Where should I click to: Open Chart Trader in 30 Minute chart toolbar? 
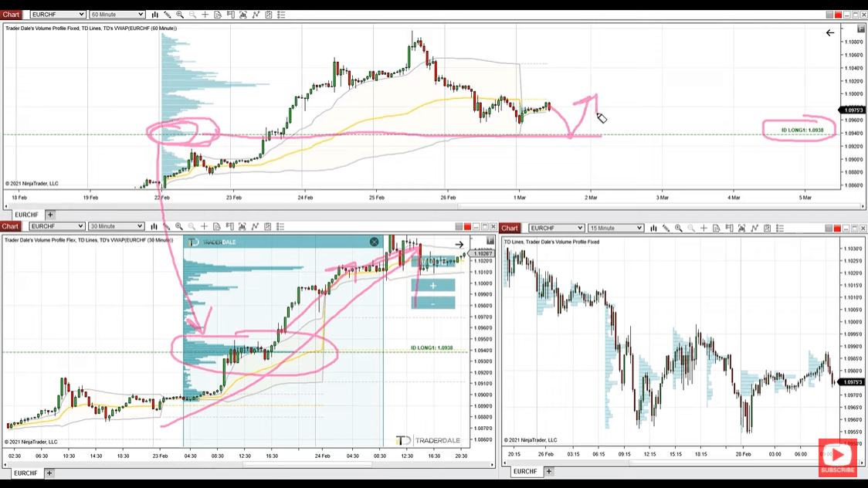[x=229, y=226]
